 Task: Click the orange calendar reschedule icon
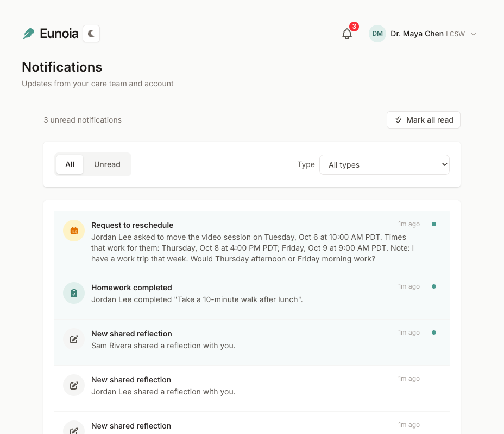tap(74, 231)
